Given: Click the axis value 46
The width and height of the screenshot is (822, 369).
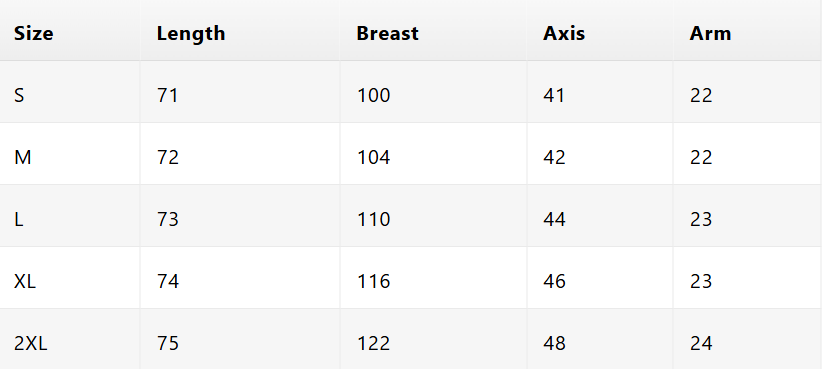Looking at the screenshot, I should pos(554,281).
